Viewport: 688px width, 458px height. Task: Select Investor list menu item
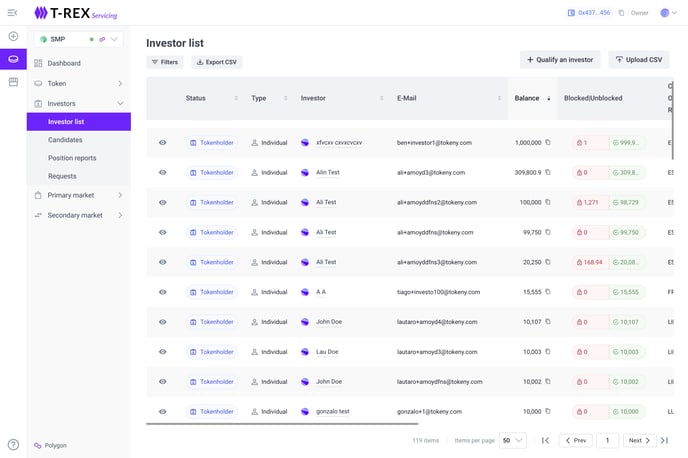pyautogui.click(x=79, y=122)
